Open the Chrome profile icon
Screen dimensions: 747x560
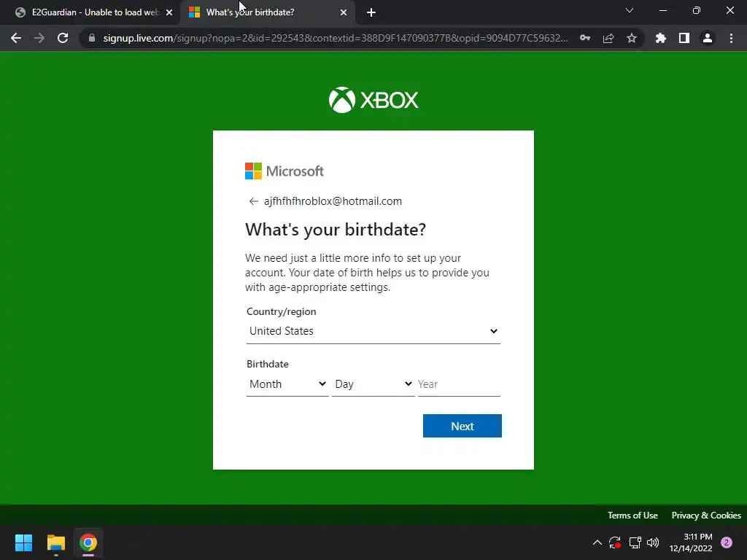point(708,38)
